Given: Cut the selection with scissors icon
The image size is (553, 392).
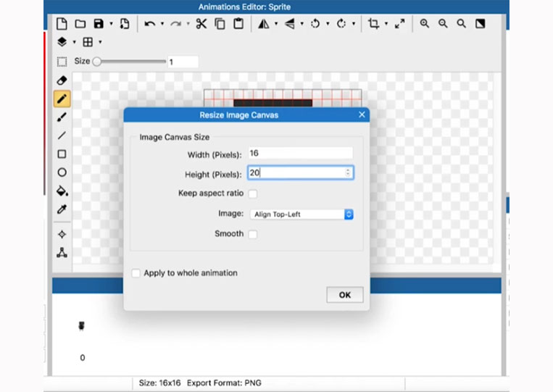Looking at the screenshot, I should point(201,24).
